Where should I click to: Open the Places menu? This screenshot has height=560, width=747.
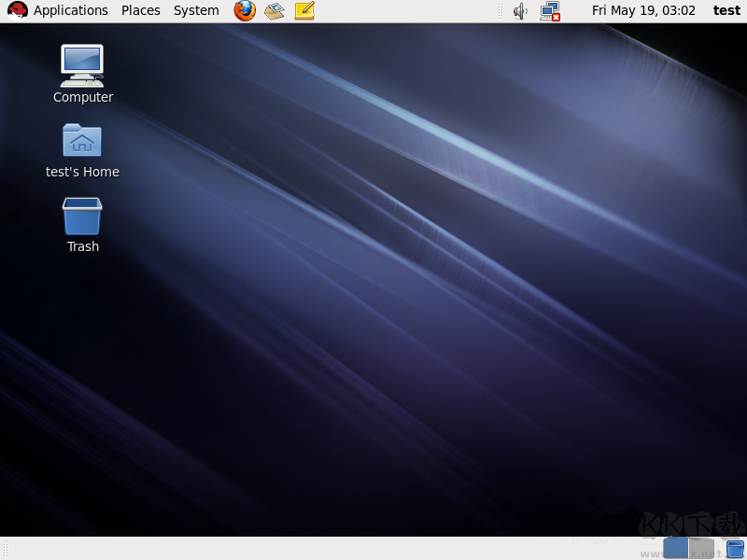click(140, 10)
